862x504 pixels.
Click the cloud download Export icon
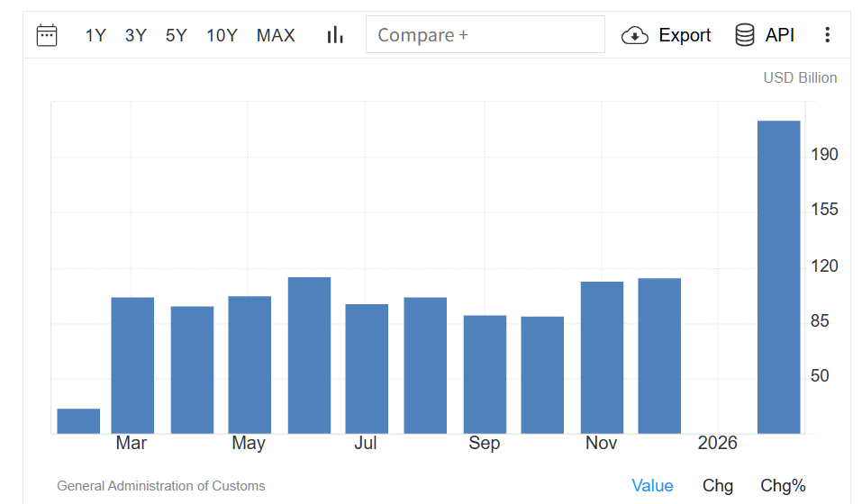(x=635, y=35)
